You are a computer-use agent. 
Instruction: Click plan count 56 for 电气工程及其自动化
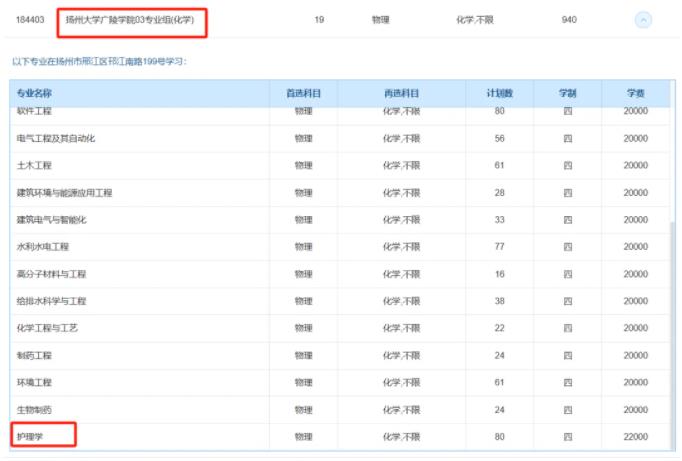499,139
